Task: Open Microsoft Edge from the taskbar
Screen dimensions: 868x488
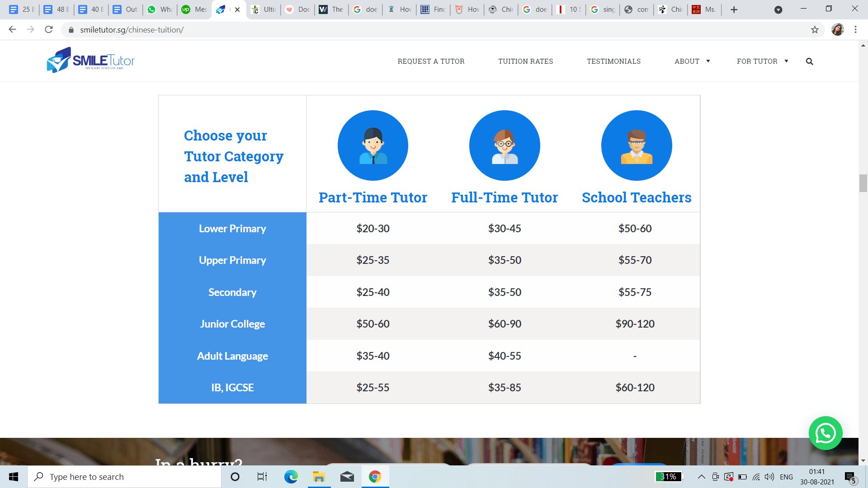Action: click(x=291, y=477)
